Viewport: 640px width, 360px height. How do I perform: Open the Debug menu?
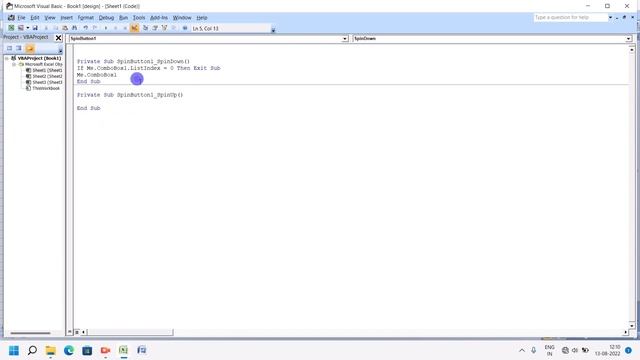pos(106,18)
